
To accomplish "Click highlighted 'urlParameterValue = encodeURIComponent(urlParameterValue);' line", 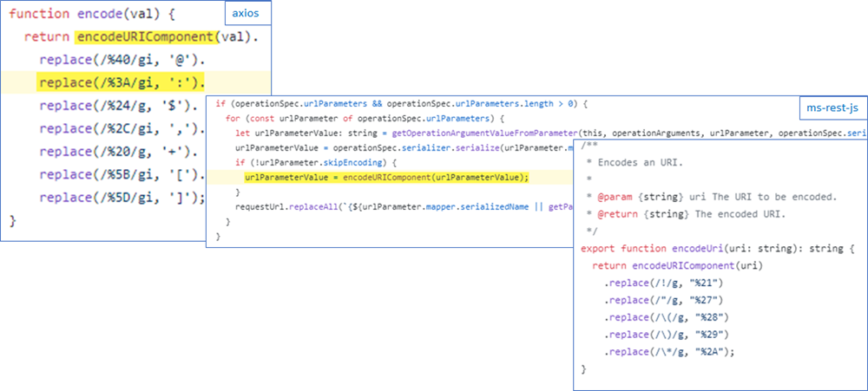I will click(387, 178).
